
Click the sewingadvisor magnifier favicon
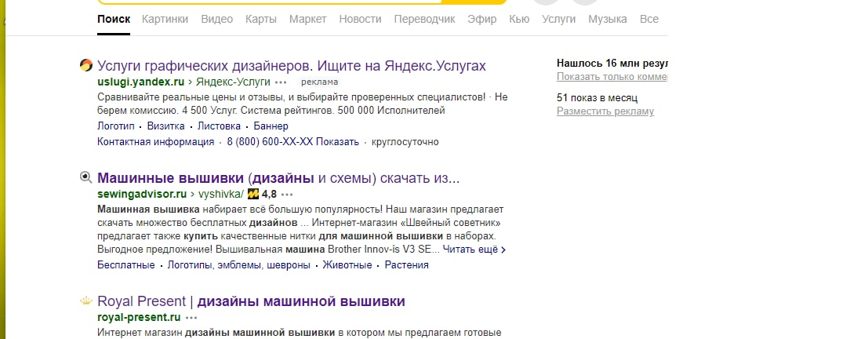pos(85,178)
